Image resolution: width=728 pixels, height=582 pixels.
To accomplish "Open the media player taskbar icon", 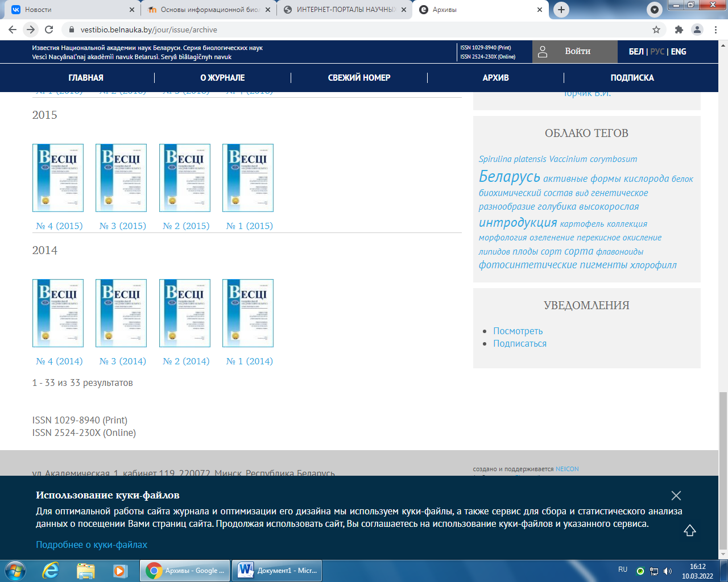I will (x=120, y=570).
